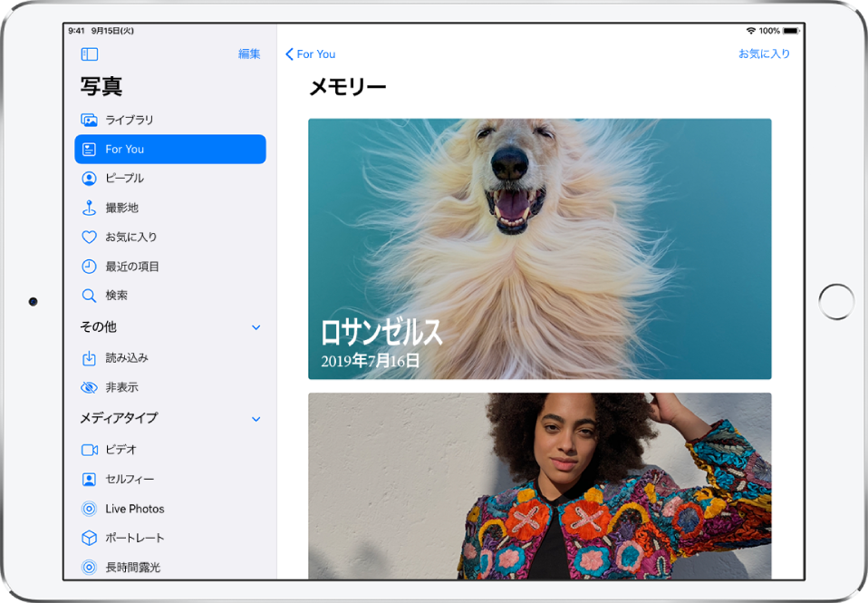This screenshot has width=868, height=603.
Task: Select the ビデオ camera icon
Action: [88, 449]
